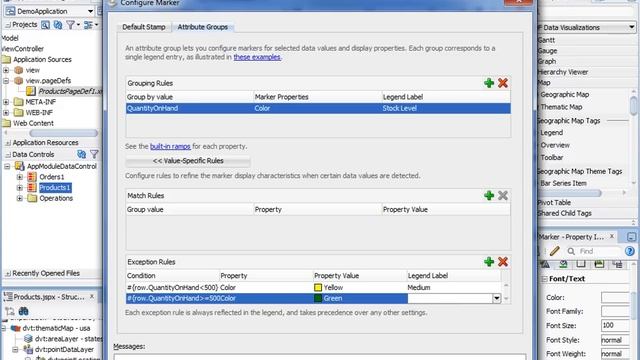The image size is (640, 360).
Task: Minimize the Property Inspector panel
Action: 631,237
